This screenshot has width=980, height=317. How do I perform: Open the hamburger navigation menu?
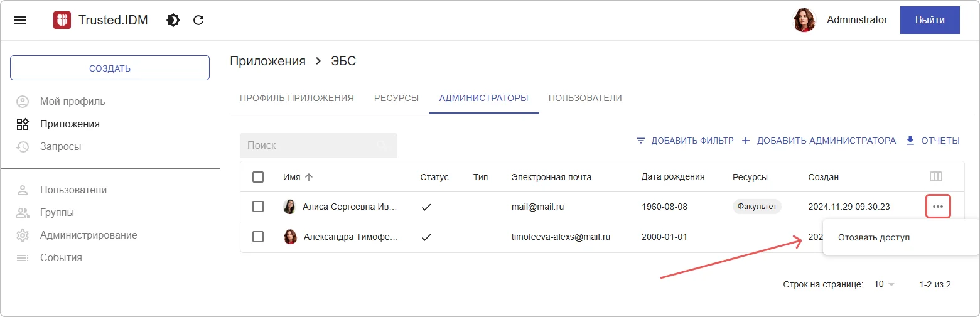click(20, 20)
